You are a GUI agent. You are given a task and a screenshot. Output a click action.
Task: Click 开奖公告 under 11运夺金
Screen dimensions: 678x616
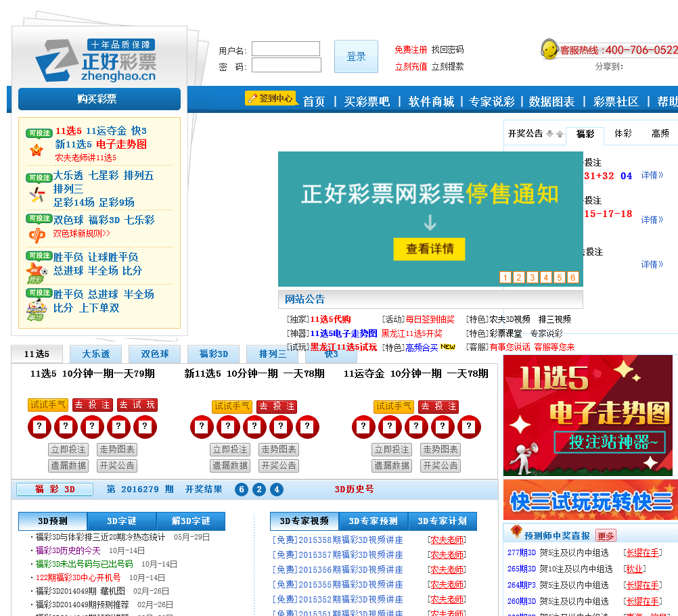tap(440, 466)
